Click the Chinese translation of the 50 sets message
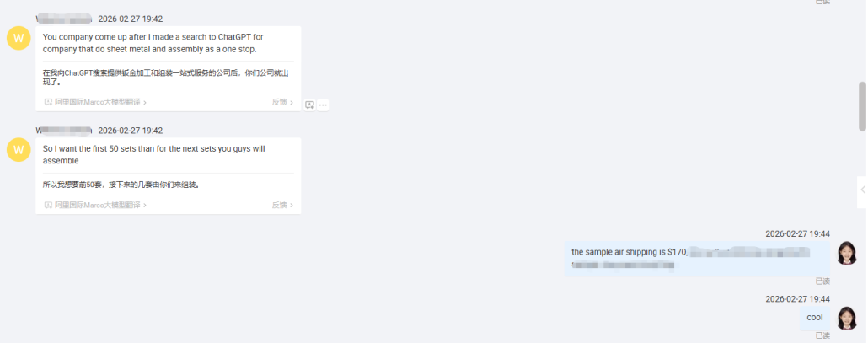Viewport: 868px width, 343px height. [121, 185]
